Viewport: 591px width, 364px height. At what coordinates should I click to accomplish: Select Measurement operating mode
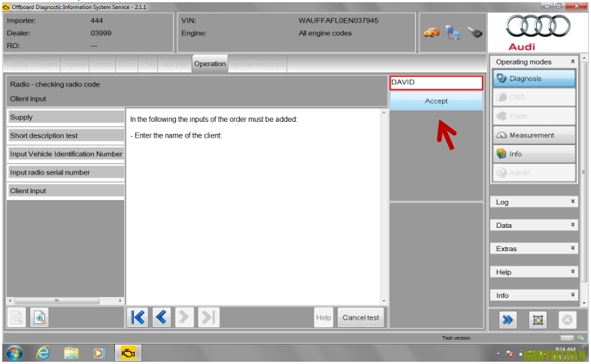[x=534, y=135]
